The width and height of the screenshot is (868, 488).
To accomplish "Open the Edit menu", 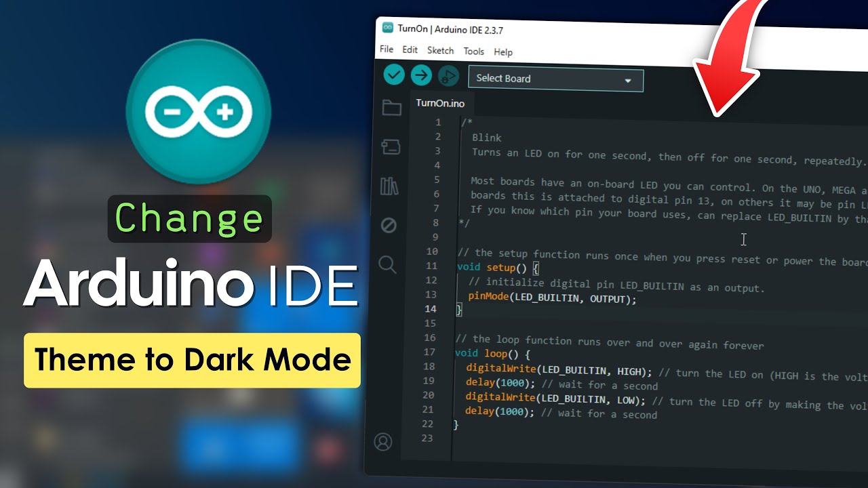I will click(410, 50).
